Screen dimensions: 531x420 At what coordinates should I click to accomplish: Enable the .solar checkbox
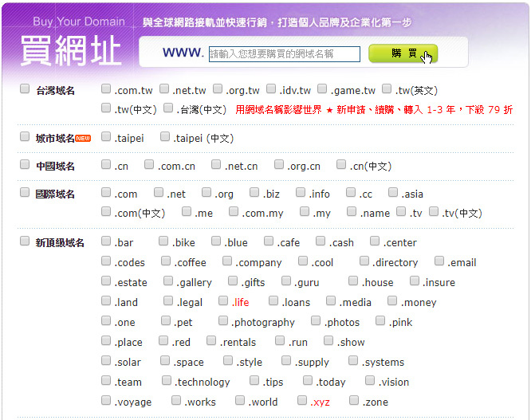coord(106,361)
